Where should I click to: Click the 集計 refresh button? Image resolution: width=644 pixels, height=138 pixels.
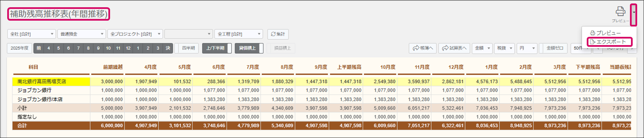point(278,34)
